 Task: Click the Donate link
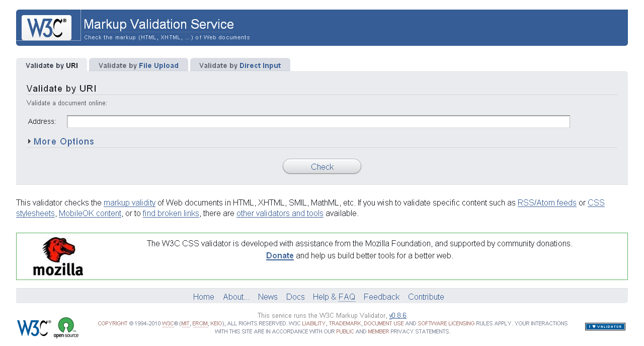tap(280, 256)
